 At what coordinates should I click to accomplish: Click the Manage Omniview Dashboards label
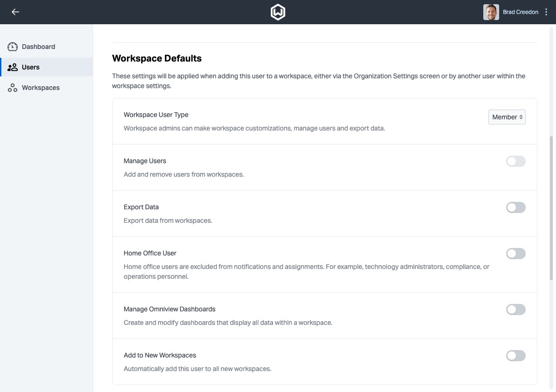[x=169, y=309]
